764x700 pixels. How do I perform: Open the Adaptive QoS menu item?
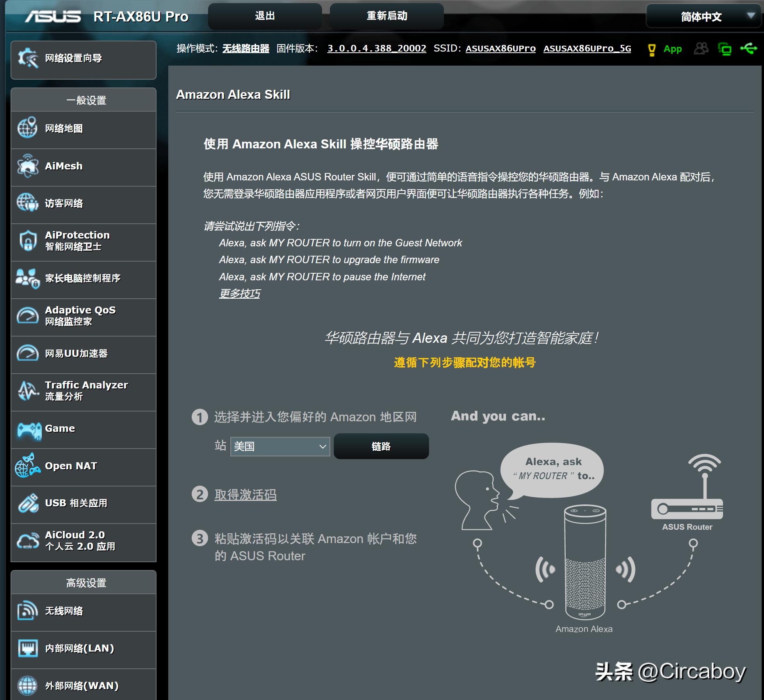(80, 315)
